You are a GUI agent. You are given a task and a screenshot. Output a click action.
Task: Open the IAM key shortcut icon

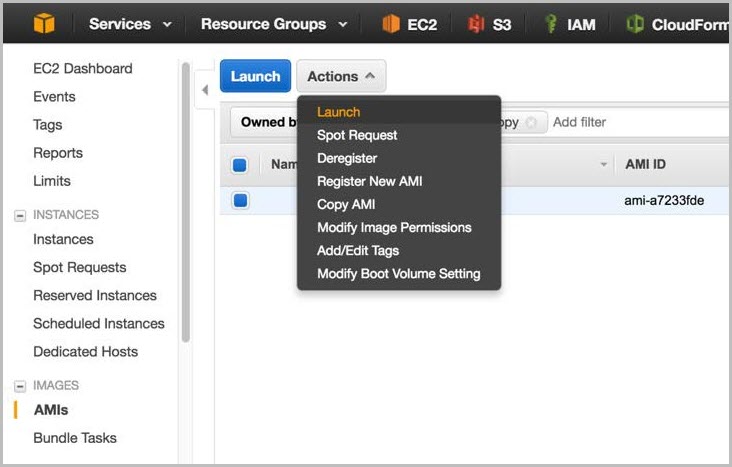(550, 24)
